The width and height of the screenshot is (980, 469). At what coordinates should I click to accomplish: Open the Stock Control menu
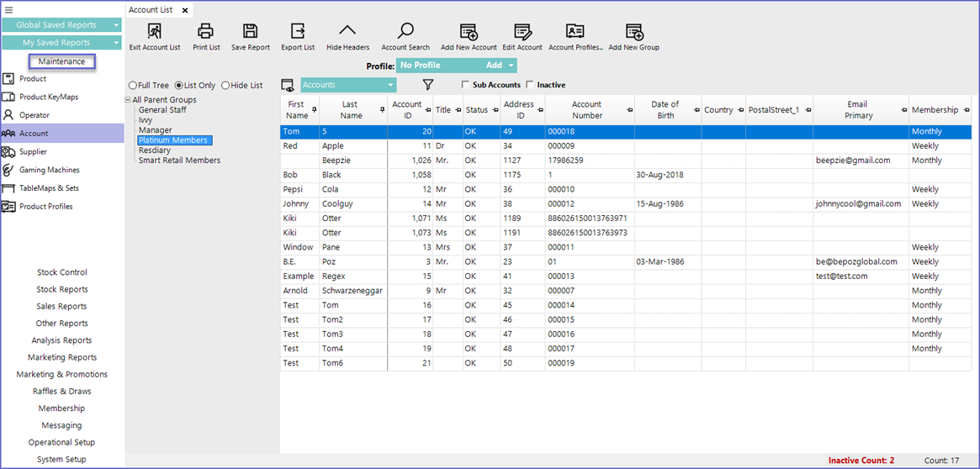click(x=62, y=272)
